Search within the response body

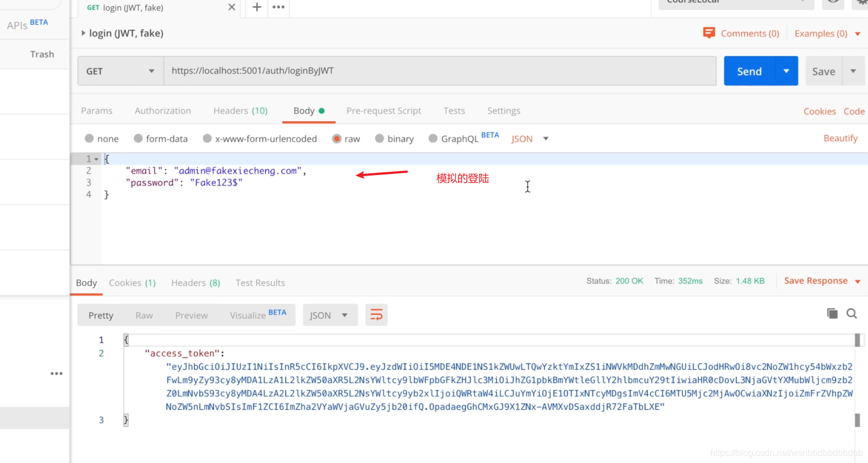[x=852, y=314]
